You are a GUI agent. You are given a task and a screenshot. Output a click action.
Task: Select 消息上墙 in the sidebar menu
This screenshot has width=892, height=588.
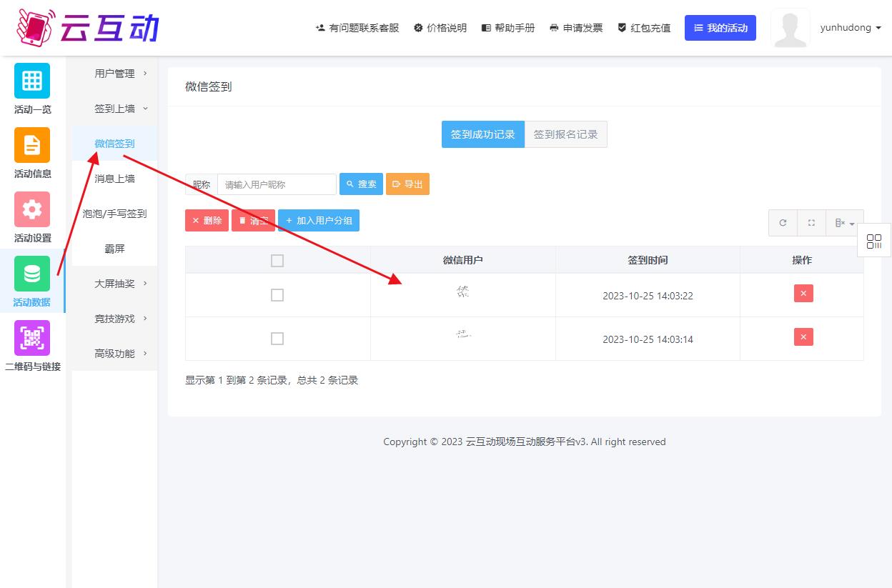[x=114, y=179]
